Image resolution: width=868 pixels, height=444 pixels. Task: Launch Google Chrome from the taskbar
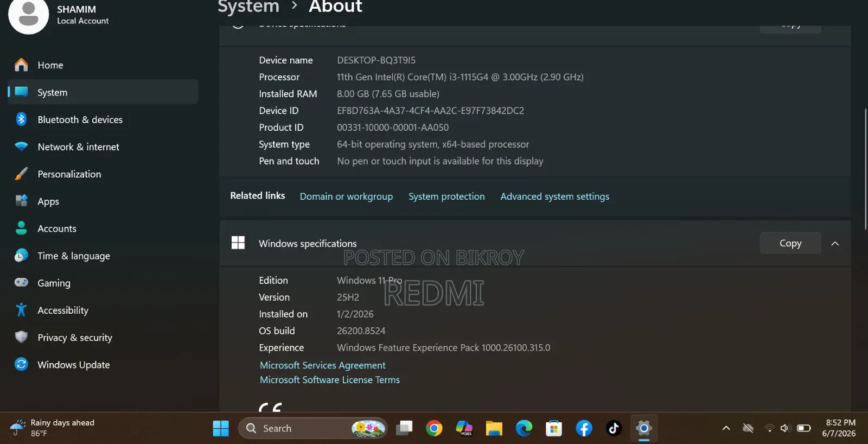click(434, 428)
